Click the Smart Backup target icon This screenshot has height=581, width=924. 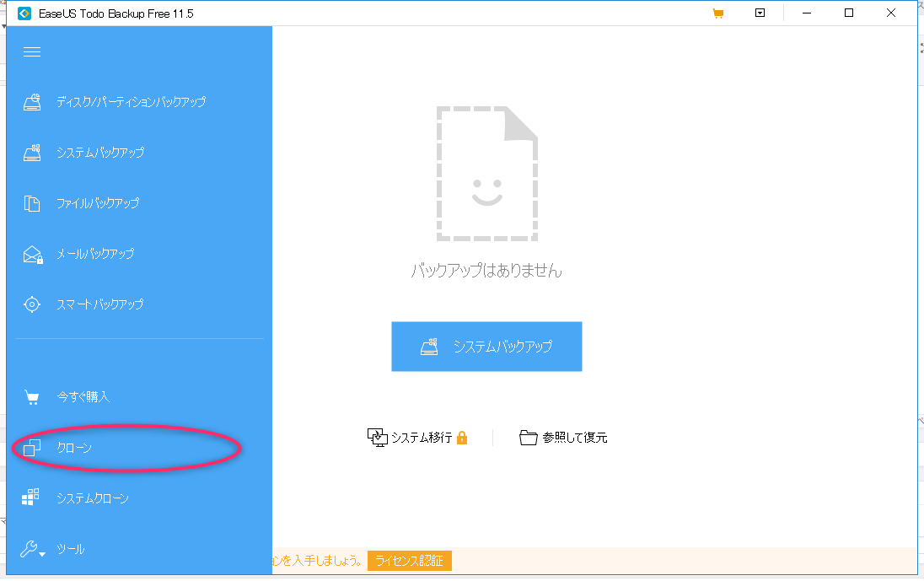coord(32,304)
